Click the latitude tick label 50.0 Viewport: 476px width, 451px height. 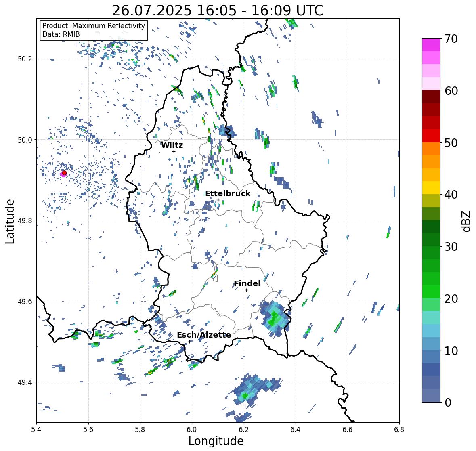coord(25,140)
